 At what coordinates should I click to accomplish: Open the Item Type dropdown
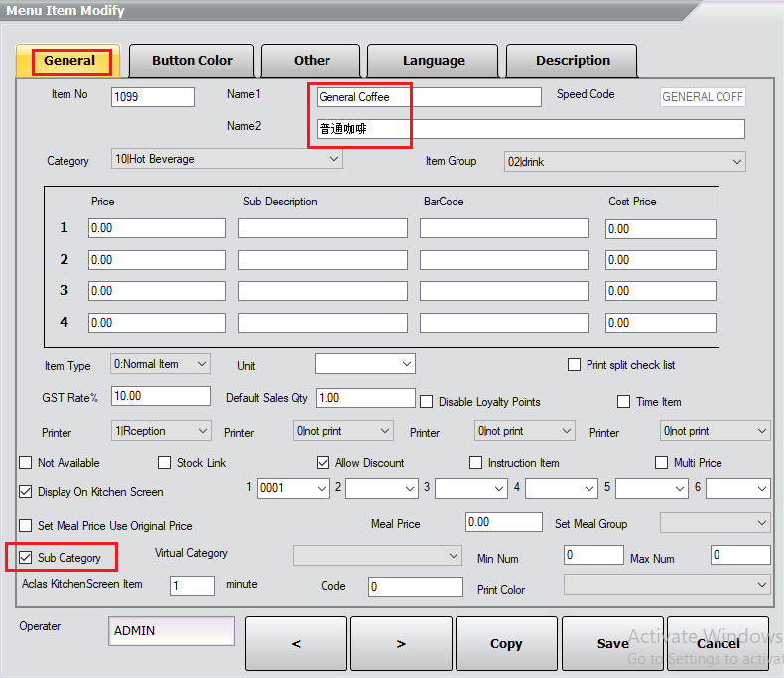click(161, 364)
